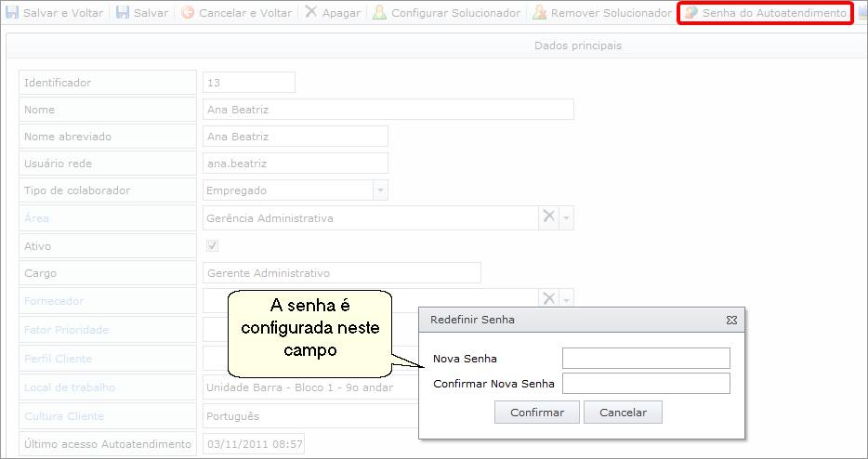Click the Cargo field Gerente Administrativo
This screenshot has width=868, height=459.
342,273
